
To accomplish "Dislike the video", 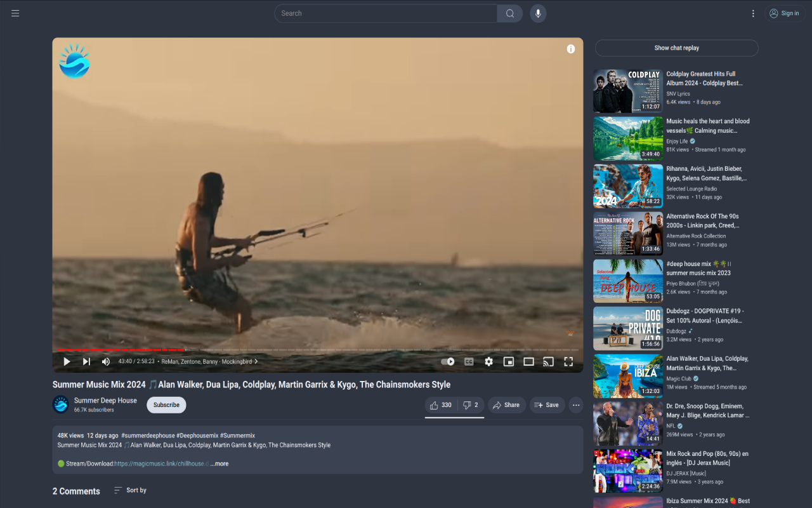I will point(471,405).
